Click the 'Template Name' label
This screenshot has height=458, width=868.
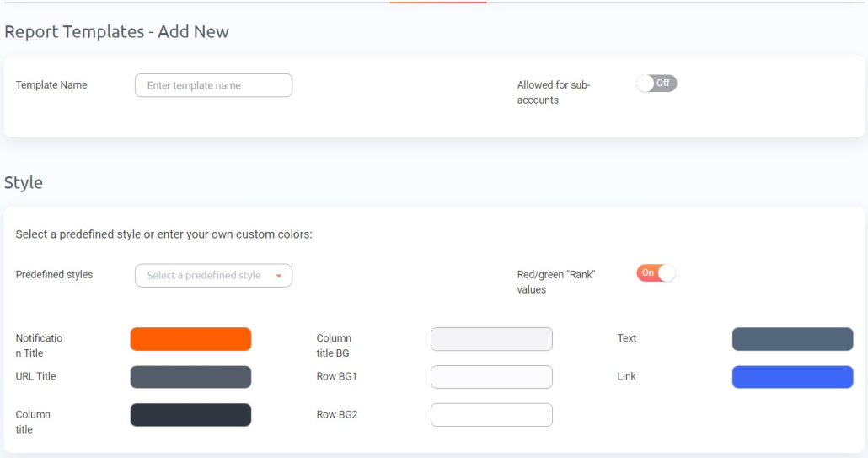[51, 84]
